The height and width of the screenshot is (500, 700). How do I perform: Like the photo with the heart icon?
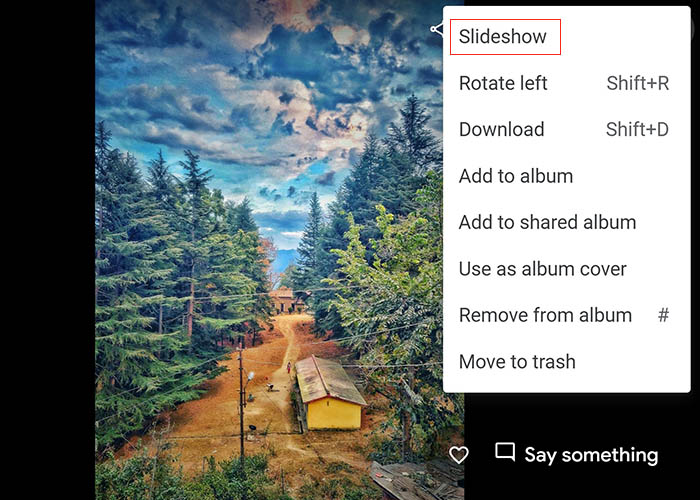coord(458,455)
